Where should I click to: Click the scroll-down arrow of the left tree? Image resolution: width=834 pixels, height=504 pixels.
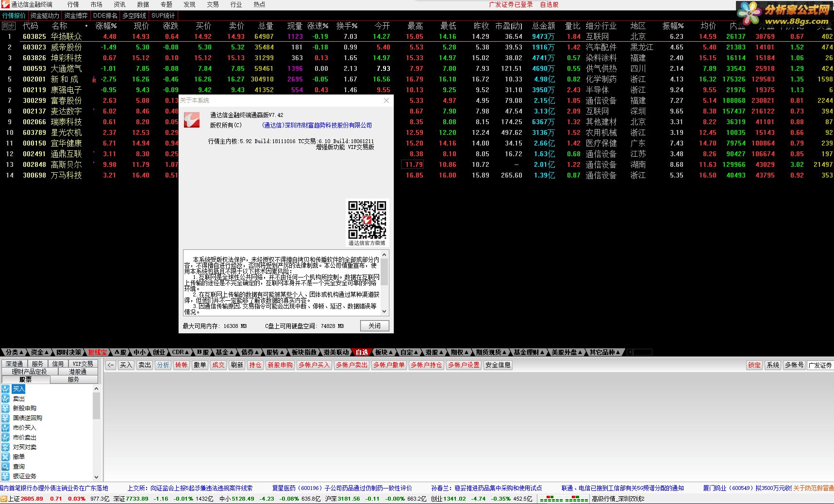click(96, 477)
